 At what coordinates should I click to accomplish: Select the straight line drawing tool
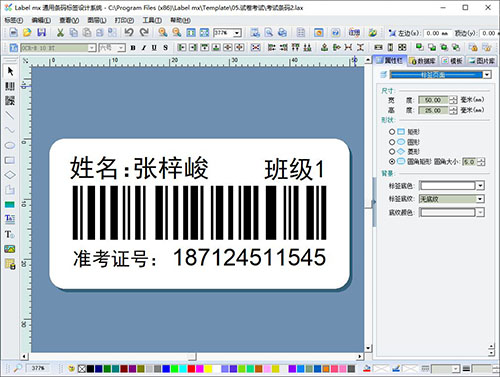10,115
